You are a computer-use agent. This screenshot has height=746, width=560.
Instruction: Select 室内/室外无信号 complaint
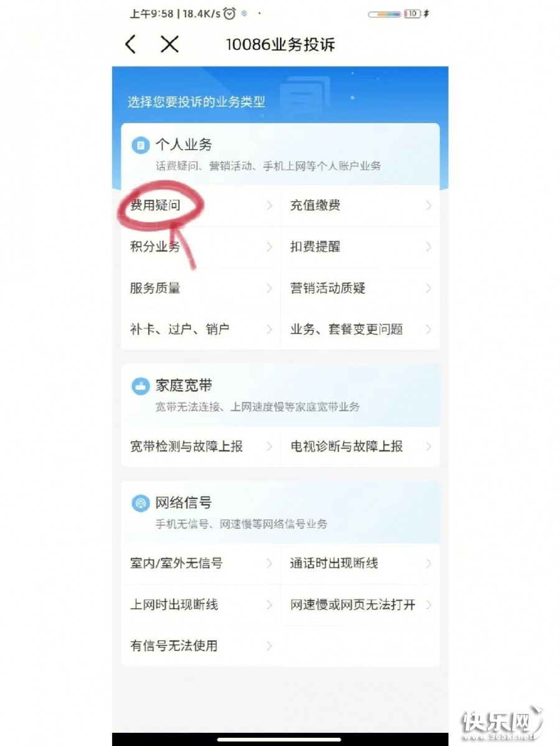[201, 563]
